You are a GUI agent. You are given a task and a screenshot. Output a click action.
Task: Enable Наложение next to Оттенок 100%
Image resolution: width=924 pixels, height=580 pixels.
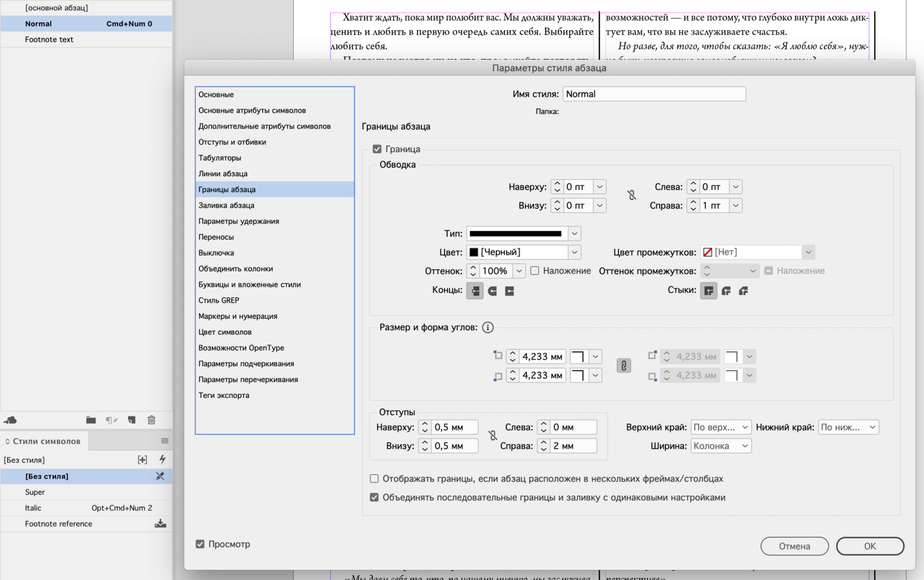[534, 270]
